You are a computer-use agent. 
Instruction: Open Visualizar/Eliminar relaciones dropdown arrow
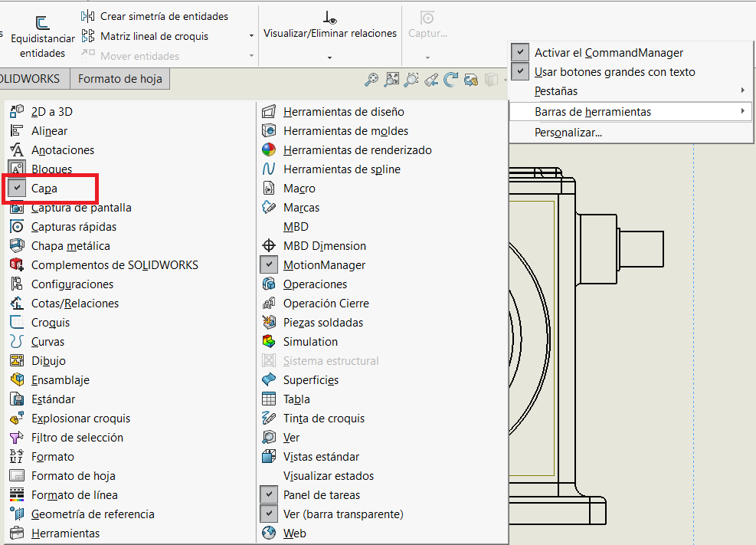tap(329, 57)
